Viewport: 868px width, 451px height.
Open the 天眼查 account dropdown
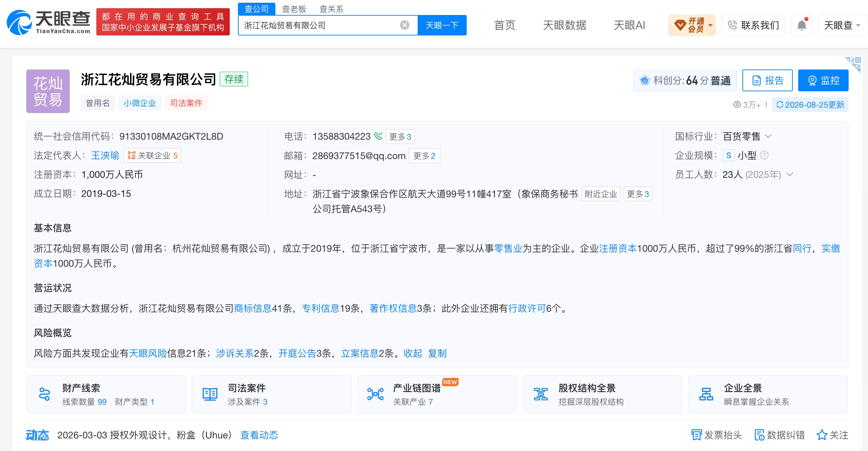[842, 25]
